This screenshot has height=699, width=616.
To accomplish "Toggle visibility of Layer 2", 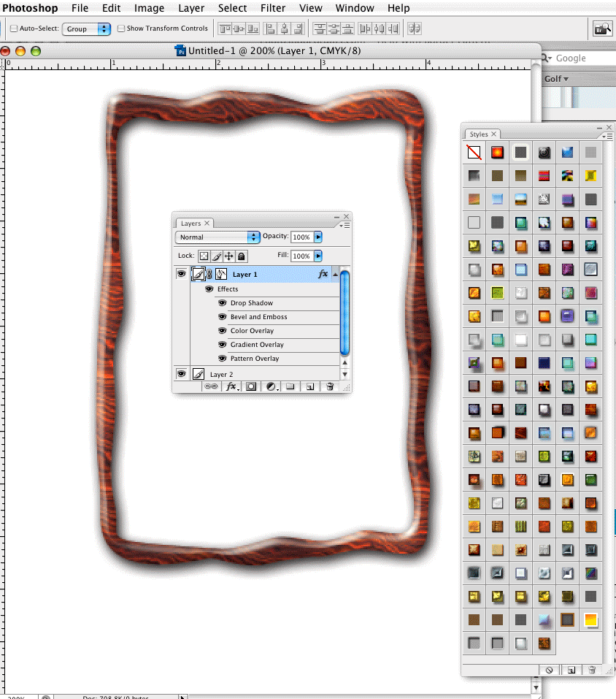I will tap(181, 374).
